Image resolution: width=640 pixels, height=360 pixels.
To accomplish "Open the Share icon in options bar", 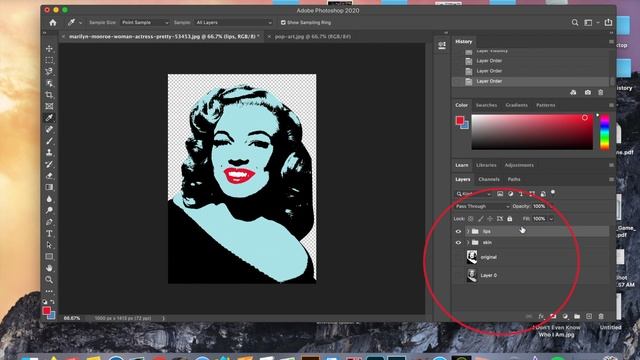I will [608, 22].
